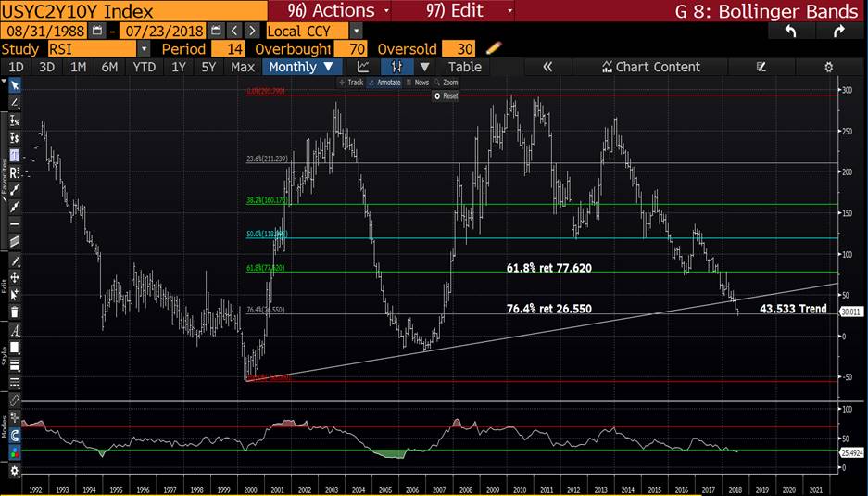Click the Reset zoom button
This screenshot has height=496, width=868.
click(x=447, y=95)
